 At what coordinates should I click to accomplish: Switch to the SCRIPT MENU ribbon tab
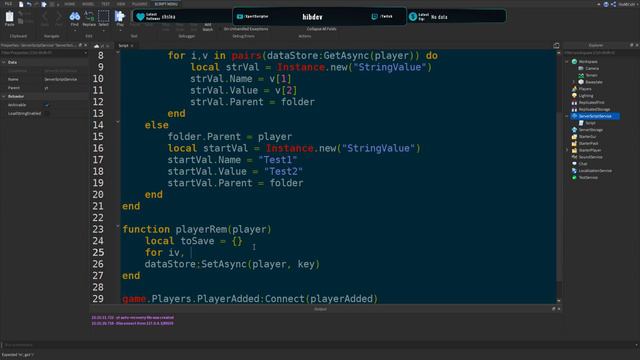click(x=166, y=4)
